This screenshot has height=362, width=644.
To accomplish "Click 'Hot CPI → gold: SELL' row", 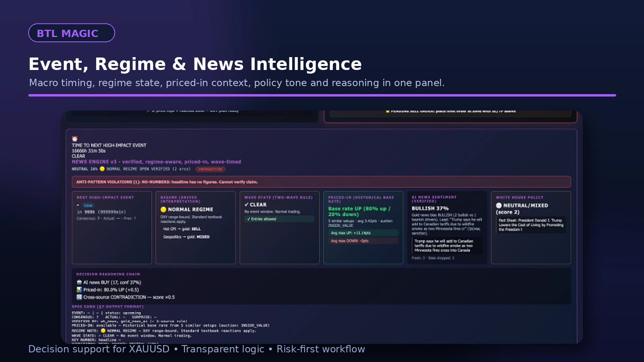I will [x=182, y=229].
